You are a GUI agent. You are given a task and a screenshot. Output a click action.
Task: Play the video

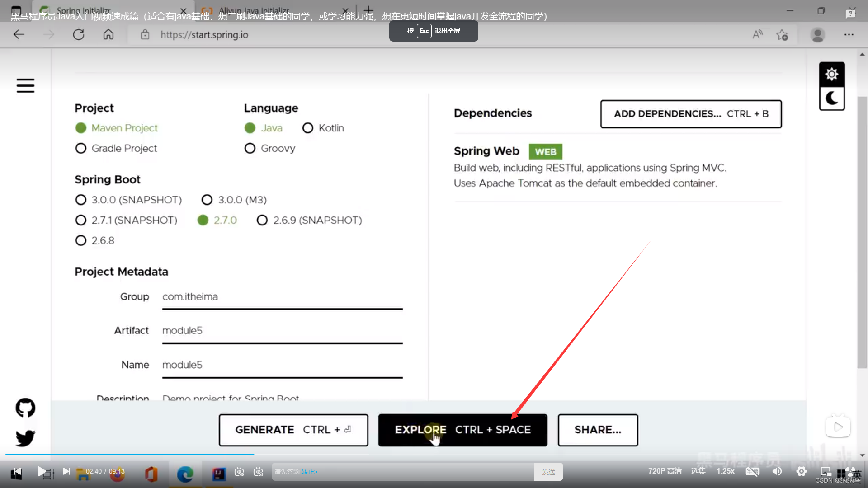[x=41, y=472]
